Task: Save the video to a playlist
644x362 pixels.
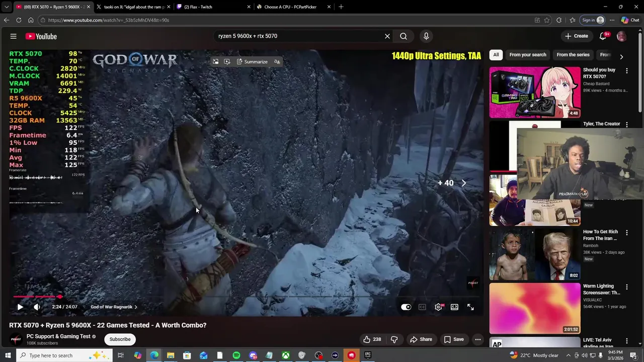Action: pos(454,339)
